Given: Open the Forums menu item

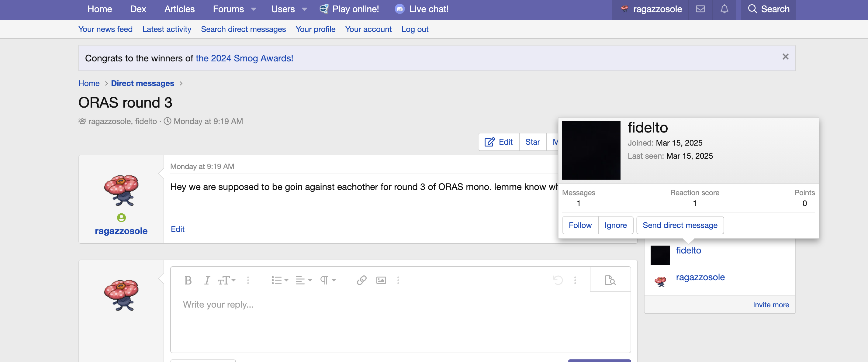Looking at the screenshot, I should [x=228, y=9].
